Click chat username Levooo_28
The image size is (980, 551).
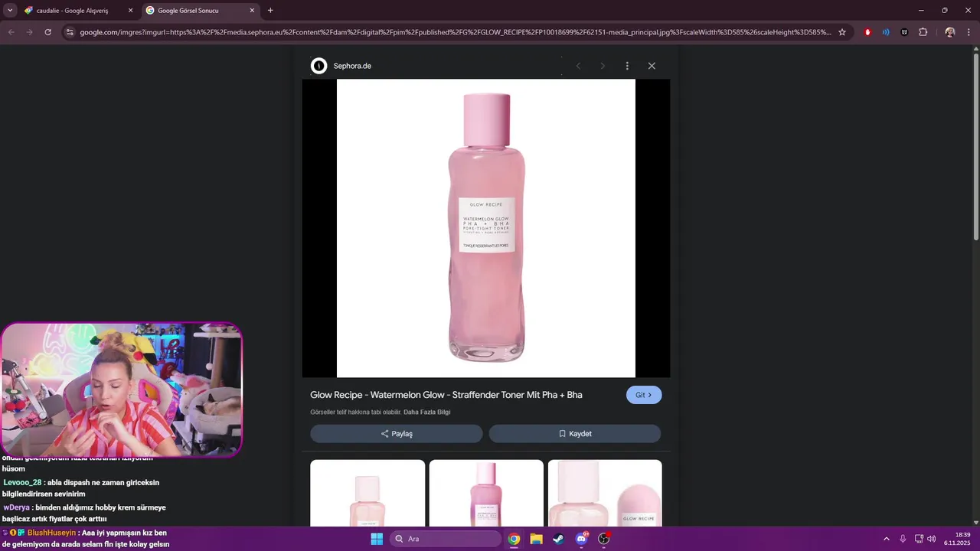pyautogui.click(x=23, y=483)
